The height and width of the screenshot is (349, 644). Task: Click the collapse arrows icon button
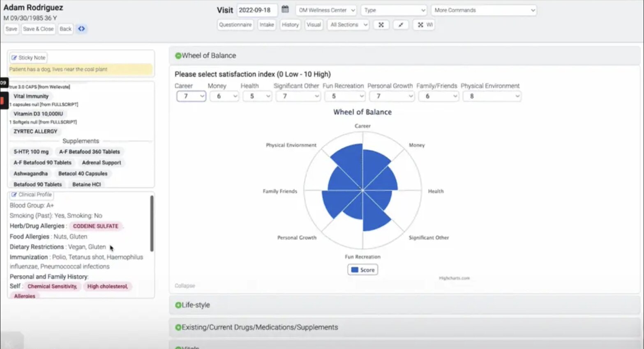point(401,25)
